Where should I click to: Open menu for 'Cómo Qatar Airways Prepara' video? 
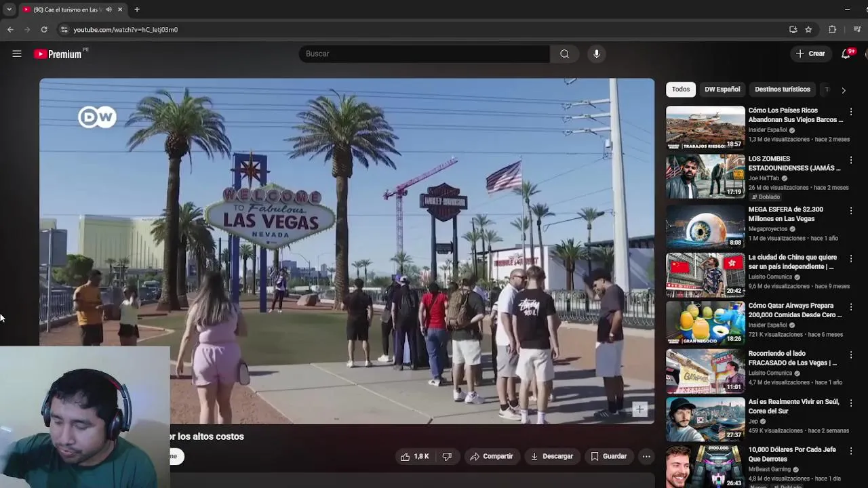click(851, 307)
